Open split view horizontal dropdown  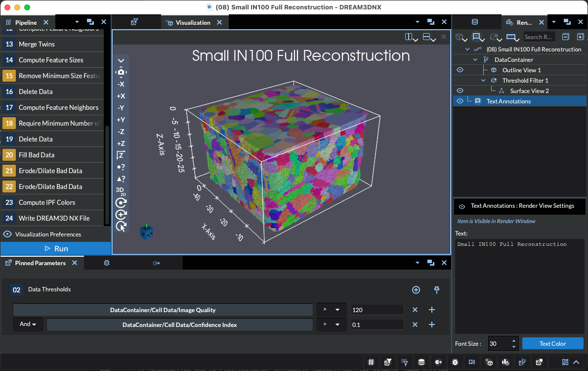click(x=429, y=37)
